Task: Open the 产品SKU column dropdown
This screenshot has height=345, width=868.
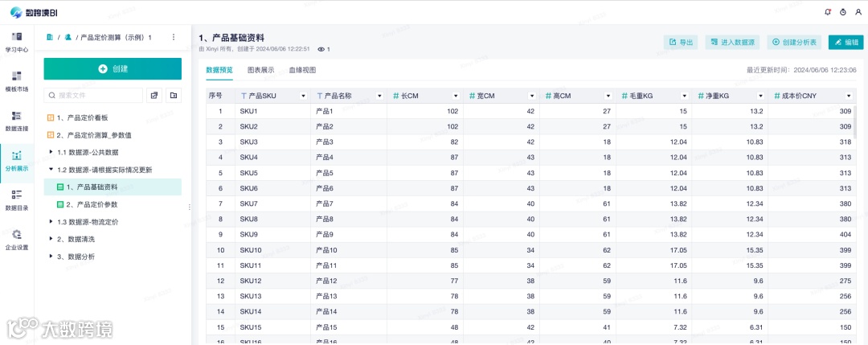Action: pos(303,96)
